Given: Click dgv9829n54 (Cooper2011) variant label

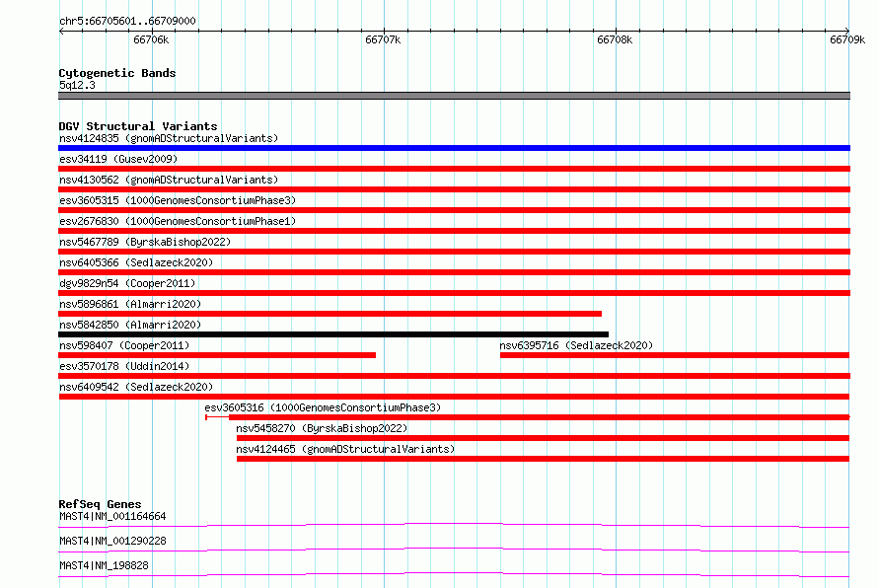Looking at the screenshot, I should [x=127, y=283].
